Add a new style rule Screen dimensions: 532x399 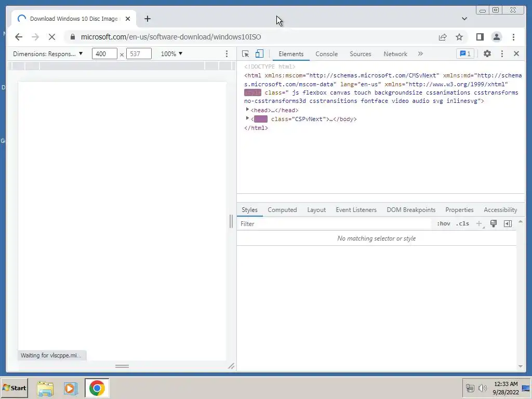point(479,223)
